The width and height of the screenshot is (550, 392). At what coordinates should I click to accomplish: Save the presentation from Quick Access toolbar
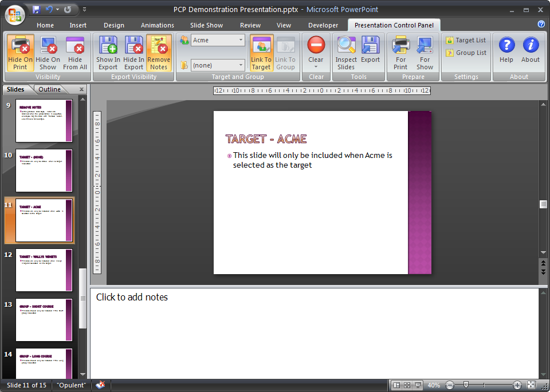pos(37,10)
